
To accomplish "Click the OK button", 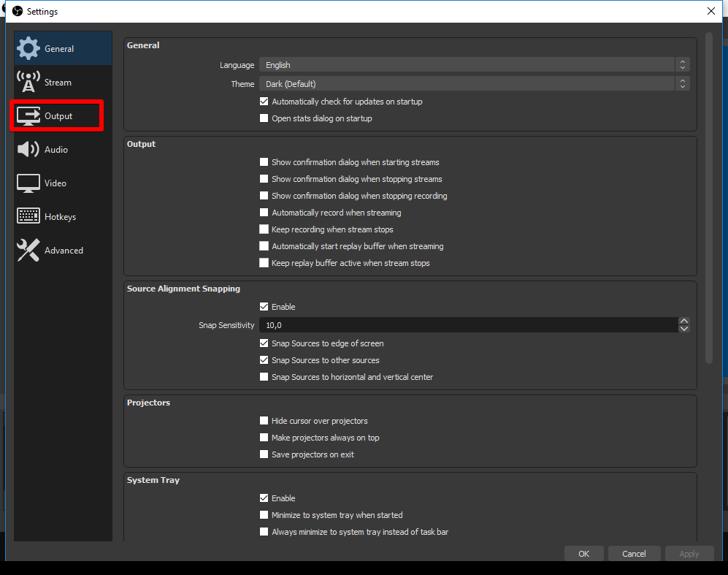I will (x=583, y=553).
